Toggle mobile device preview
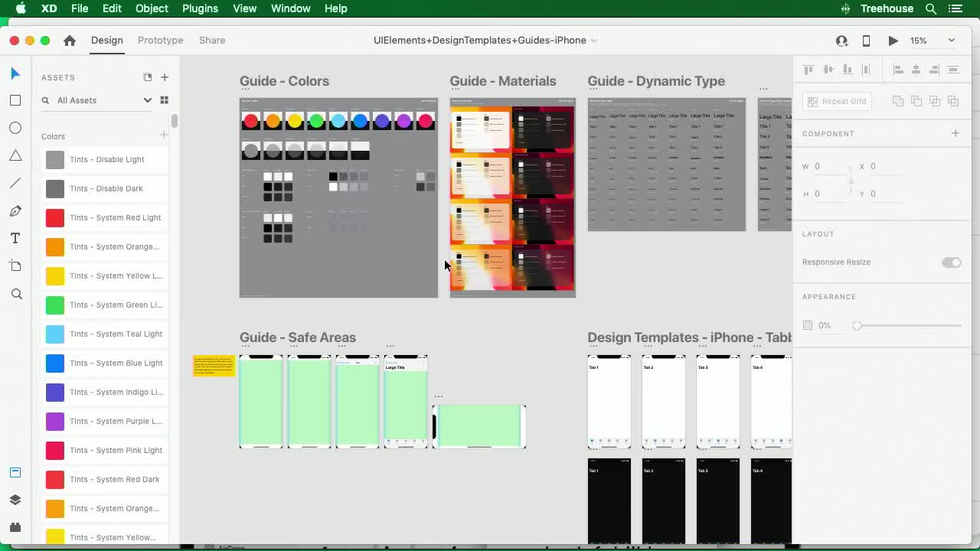Screen dimensions: 980x551 coord(866,41)
